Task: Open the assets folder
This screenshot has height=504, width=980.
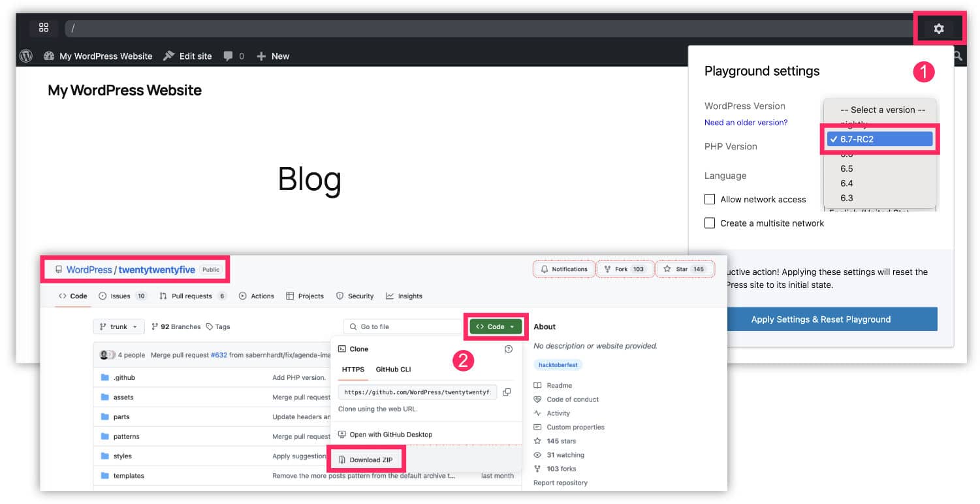Action: (x=123, y=397)
